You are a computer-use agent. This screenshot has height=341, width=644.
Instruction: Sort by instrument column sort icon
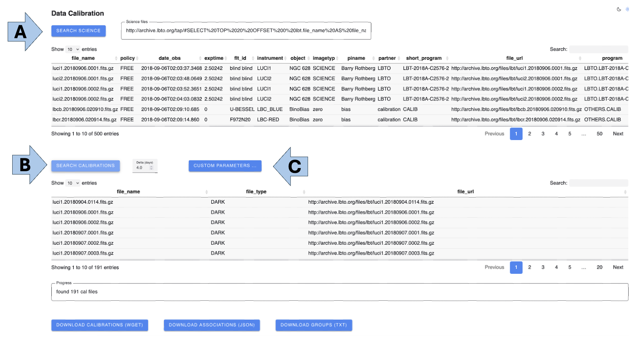(x=286, y=58)
